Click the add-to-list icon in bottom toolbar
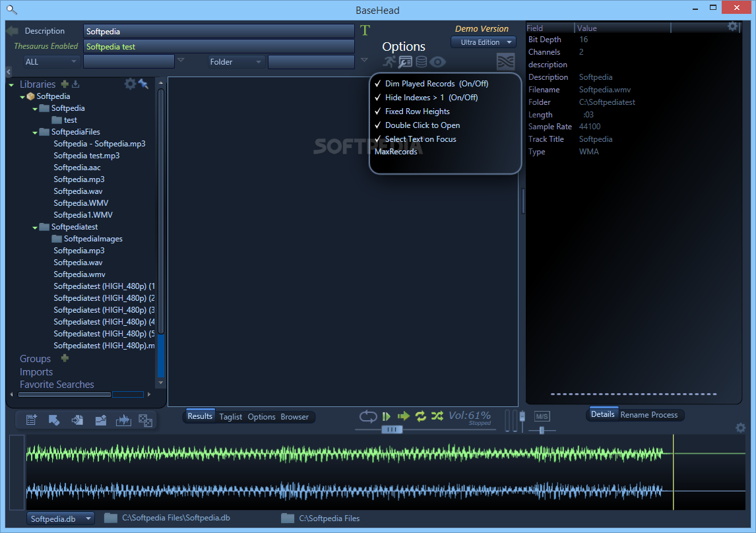Screen dimensions: 756x533 point(32,420)
